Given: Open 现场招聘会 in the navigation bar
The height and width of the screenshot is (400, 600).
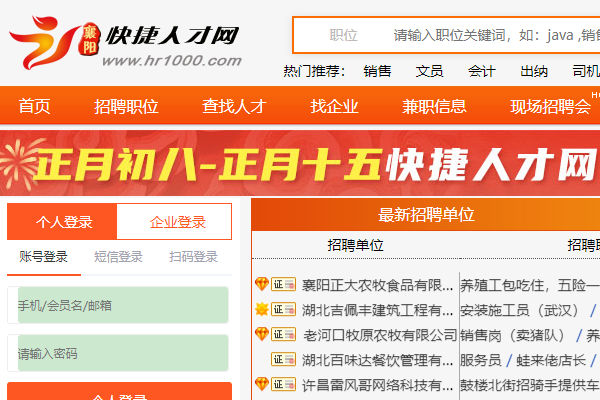Looking at the screenshot, I should (x=551, y=106).
